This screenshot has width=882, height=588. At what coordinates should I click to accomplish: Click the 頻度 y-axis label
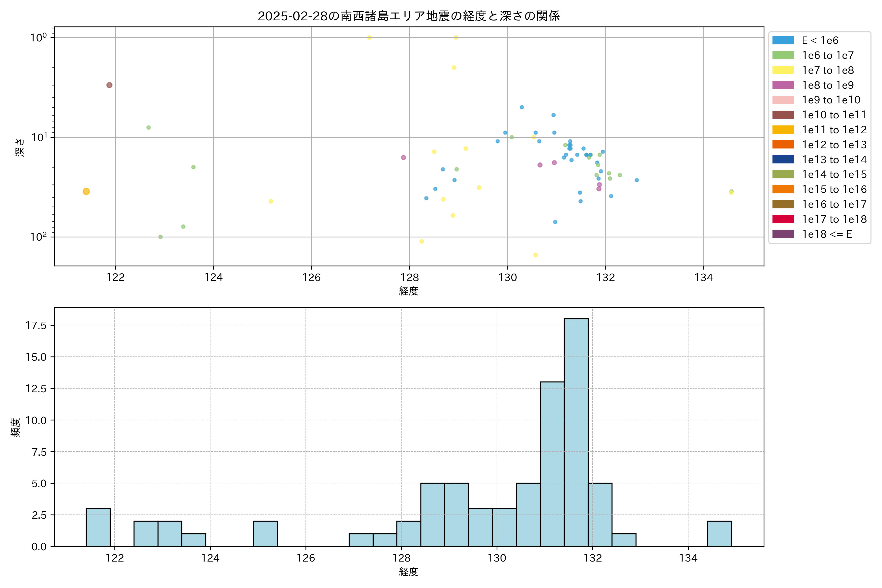[x=16, y=428]
